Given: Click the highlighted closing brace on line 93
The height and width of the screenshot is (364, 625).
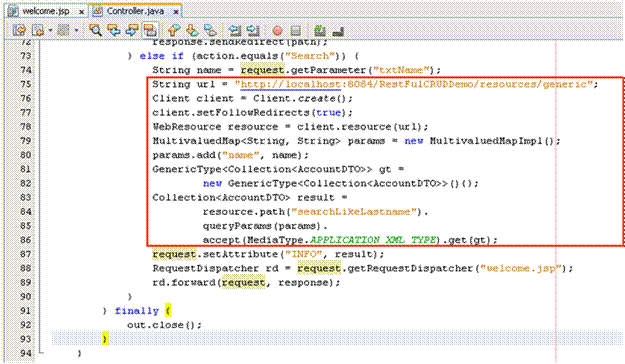Looking at the screenshot, I should pos(105,339).
